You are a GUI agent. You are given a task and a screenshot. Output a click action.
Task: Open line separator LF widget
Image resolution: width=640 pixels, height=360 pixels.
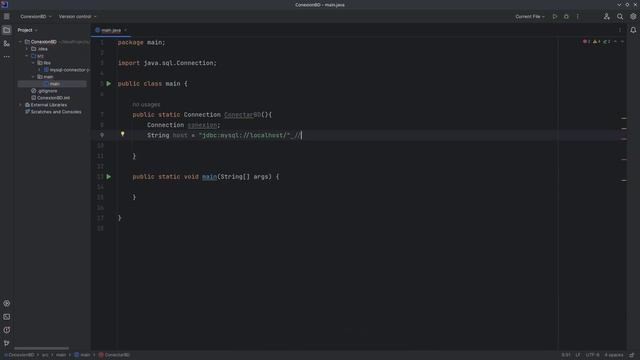578,355
